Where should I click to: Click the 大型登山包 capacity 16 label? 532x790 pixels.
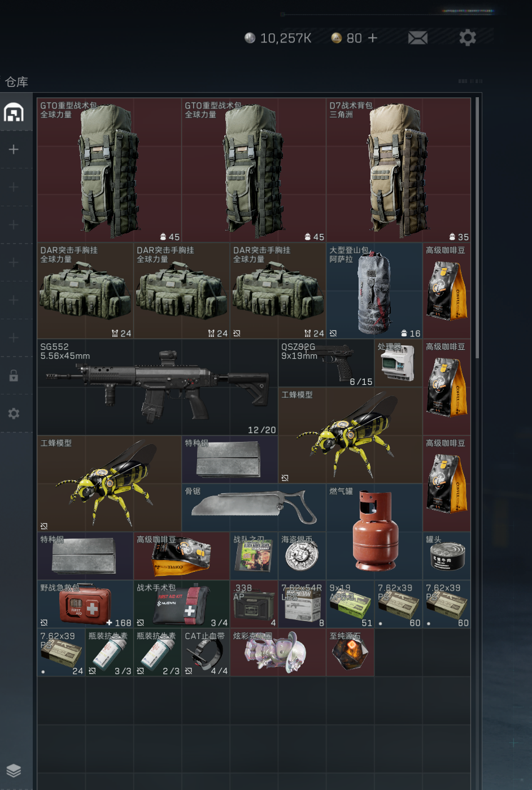pyautogui.click(x=411, y=333)
